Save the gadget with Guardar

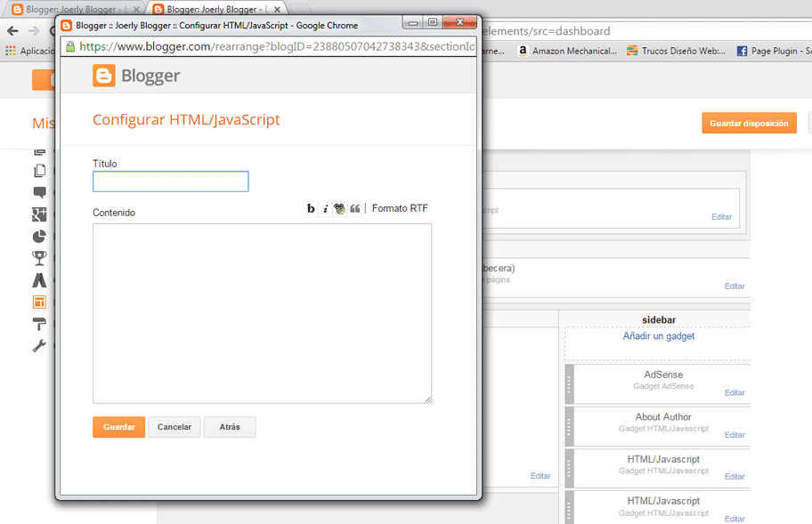(118, 427)
